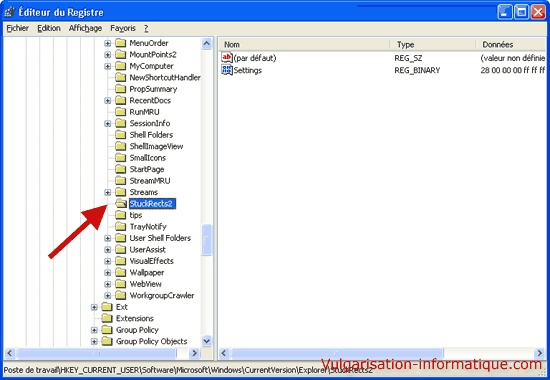Expand the RecentDocs key
Image resolution: width=550 pixels, height=380 pixels.
pos(108,101)
